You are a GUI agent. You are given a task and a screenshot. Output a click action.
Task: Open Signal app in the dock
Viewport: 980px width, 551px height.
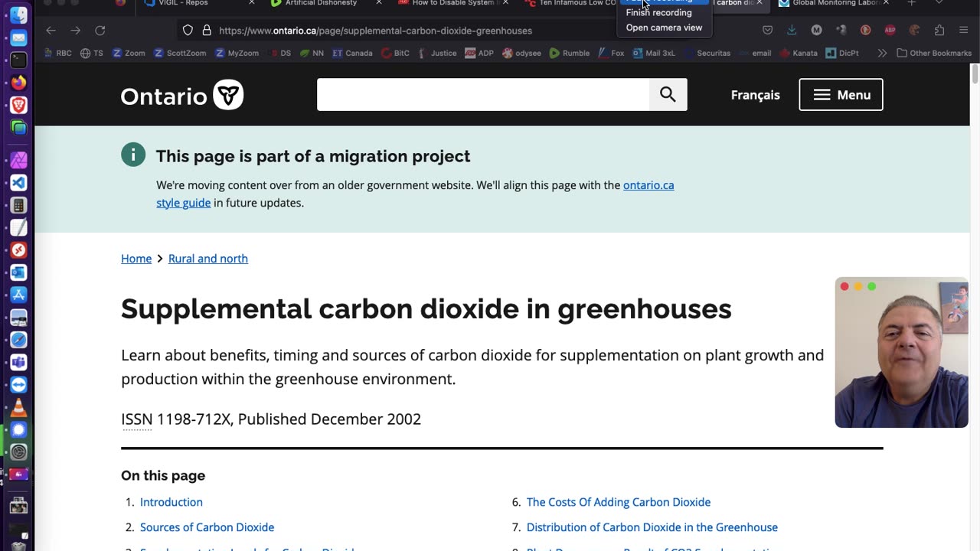[x=18, y=430]
